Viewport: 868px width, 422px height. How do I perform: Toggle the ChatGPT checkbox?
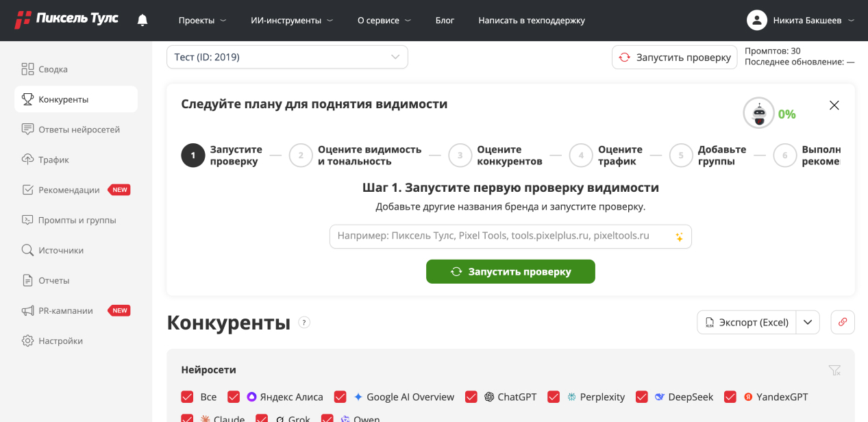point(471,397)
